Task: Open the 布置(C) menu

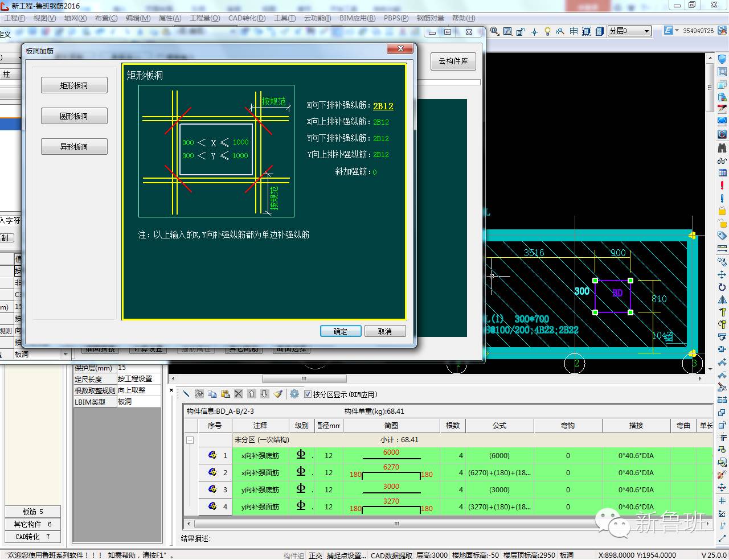Action: pyautogui.click(x=106, y=18)
